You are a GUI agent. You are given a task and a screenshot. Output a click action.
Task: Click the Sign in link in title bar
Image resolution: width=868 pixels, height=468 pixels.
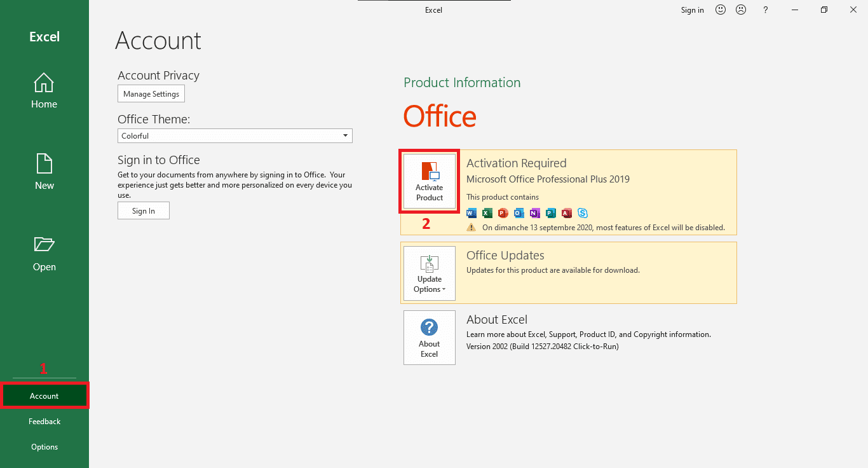[x=692, y=10]
